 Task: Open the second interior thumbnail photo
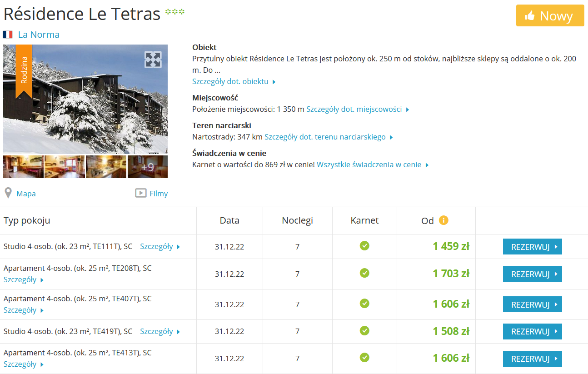pyautogui.click(x=65, y=167)
